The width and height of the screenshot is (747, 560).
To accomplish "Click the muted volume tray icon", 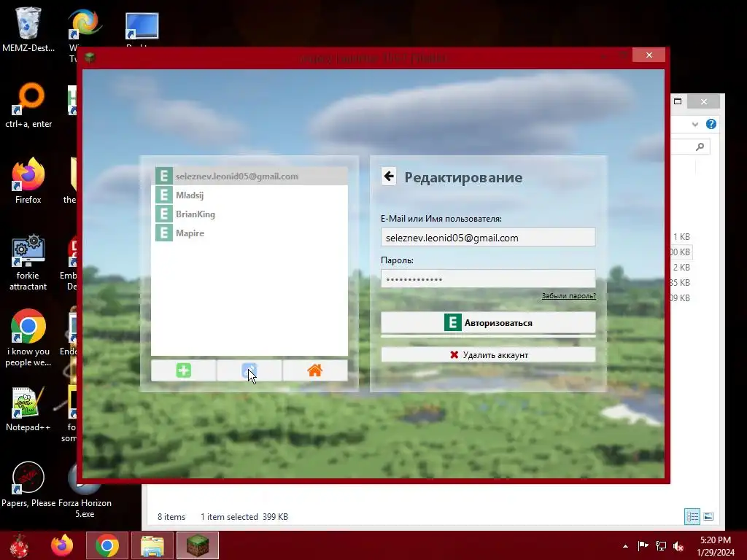I will click(x=678, y=545).
